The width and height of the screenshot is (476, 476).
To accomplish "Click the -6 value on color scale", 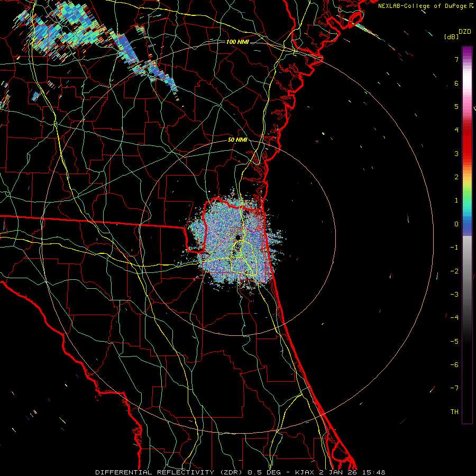I will tap(454, 365).
